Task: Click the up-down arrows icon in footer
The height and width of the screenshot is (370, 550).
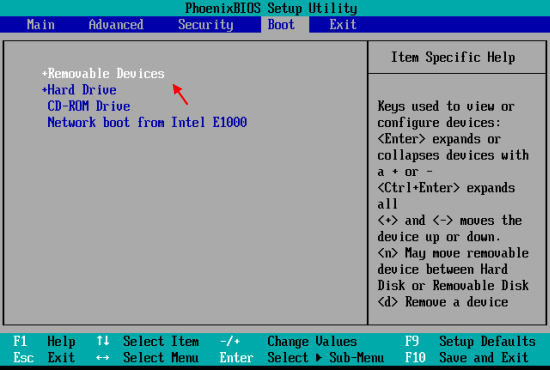Action: (103, 341)
